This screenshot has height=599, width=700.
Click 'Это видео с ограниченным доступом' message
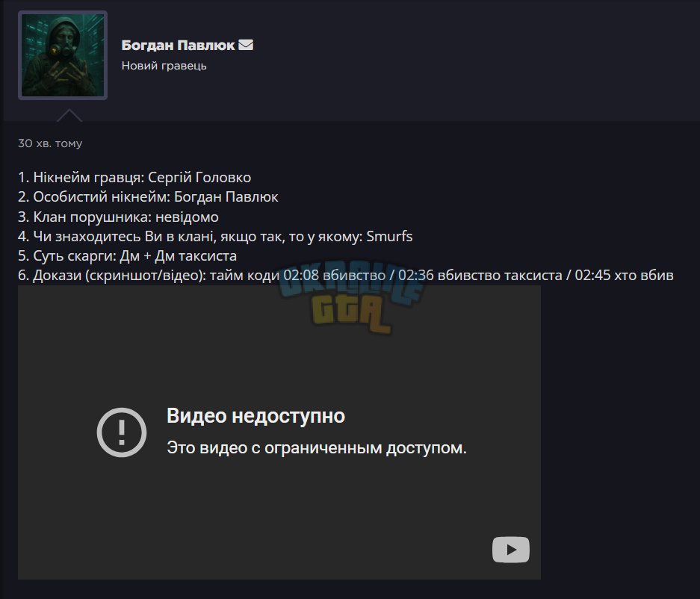[317, 447]
